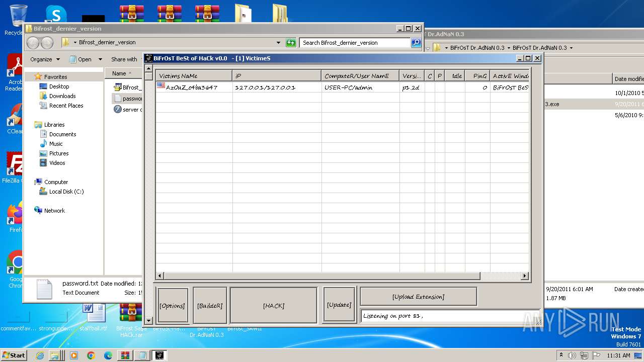Image resolution: width=644 pixels, height=362 pixels.
Task: Sort by Victims NaMe column header
Action: point(194,76)
